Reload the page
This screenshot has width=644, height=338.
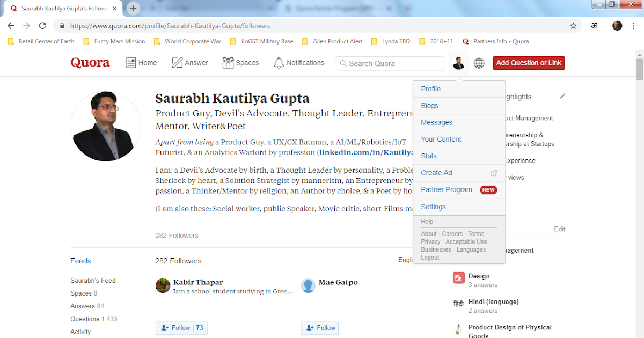point(42,26)
